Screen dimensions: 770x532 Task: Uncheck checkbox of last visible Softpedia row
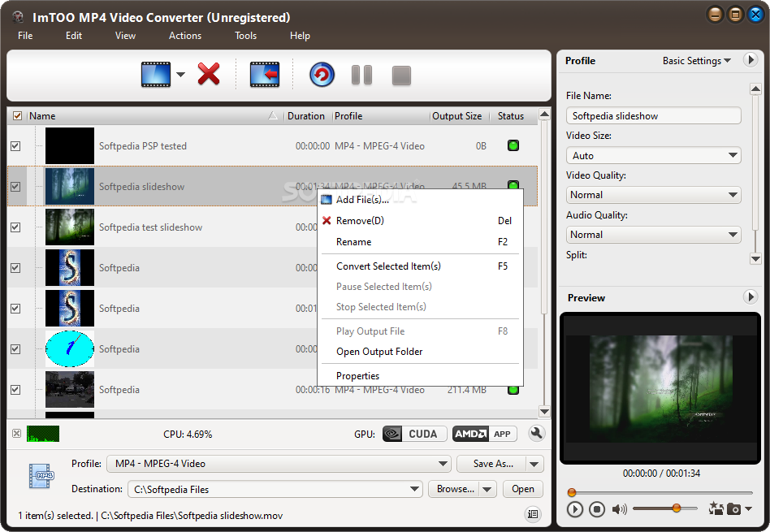pyautogui.click(x=15, y=390)
